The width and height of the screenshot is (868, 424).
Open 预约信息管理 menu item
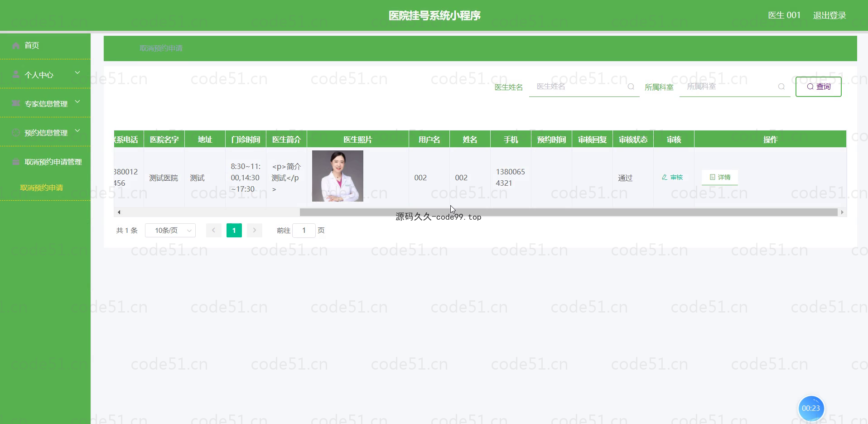[x=46, y=133]
